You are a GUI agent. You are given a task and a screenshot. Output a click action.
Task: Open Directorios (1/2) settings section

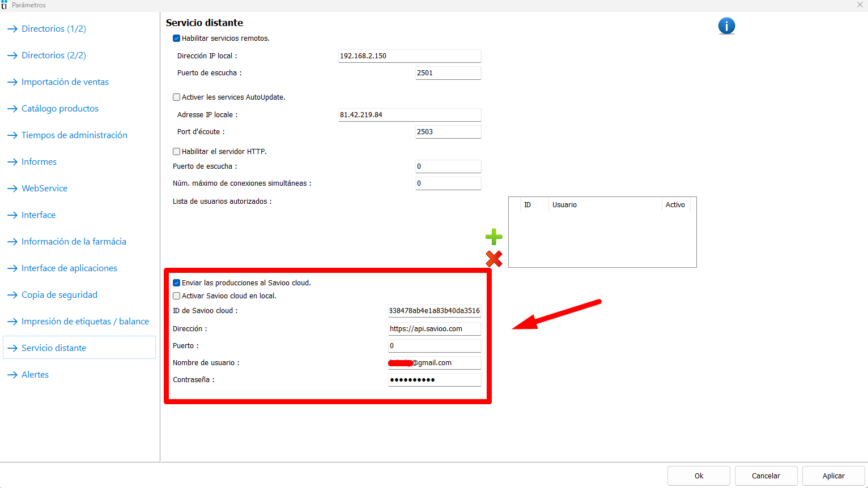pyautogui.click(x=54, y=29)
